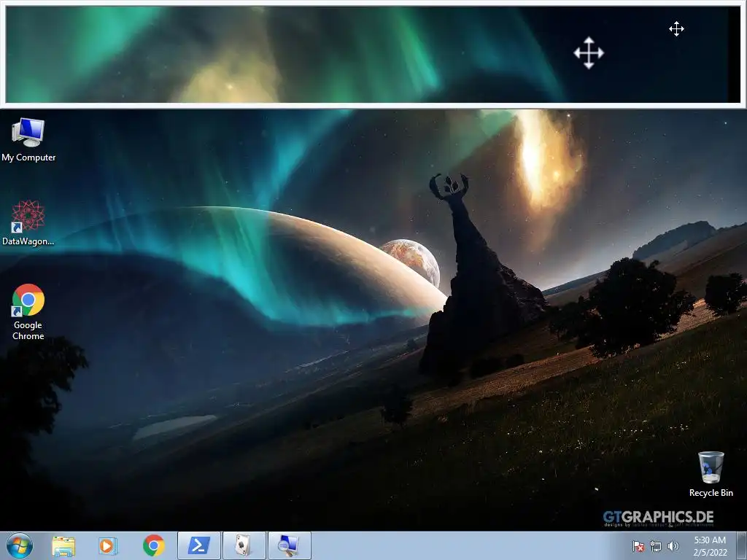Select the DataWagon desktop shortcut

pyautogui.click(x=28, y=223)
